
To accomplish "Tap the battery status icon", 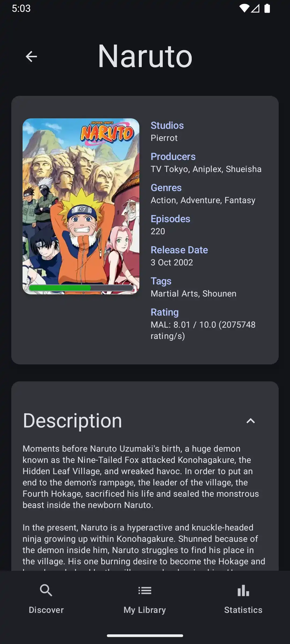I will pos(267,8).
